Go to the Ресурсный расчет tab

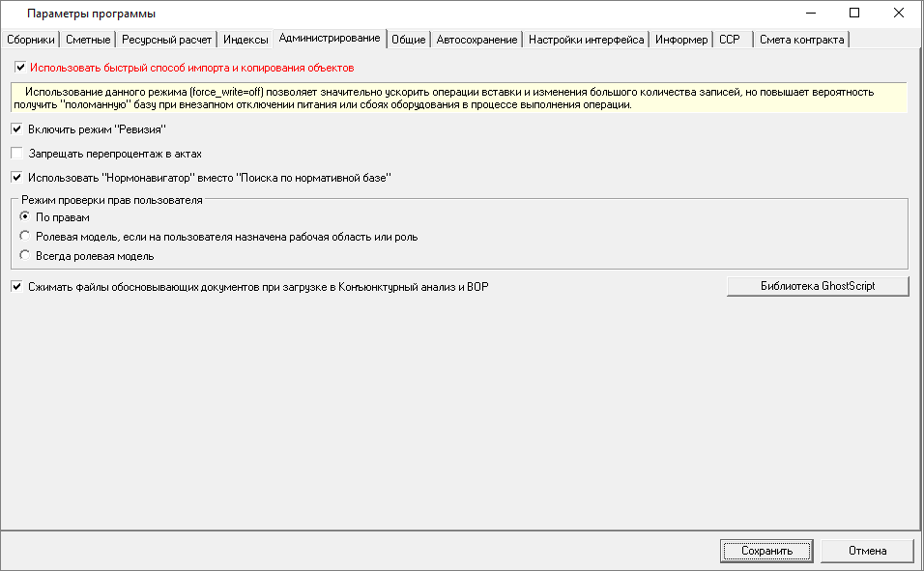click(x=166, y=40)
